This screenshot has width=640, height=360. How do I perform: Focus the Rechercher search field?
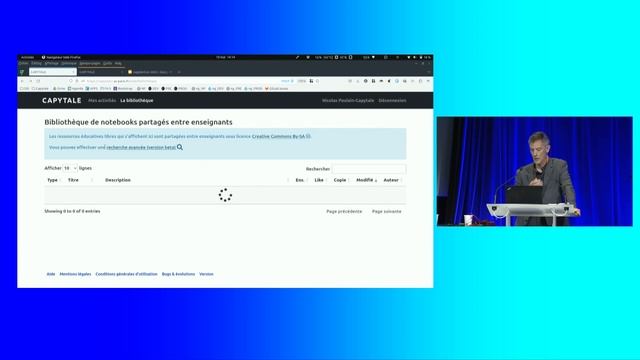point(369,169)
